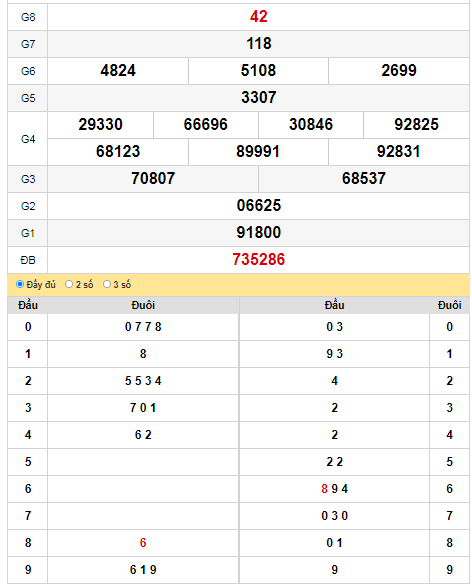Click the G8 prize number 42

pyautogui.click(x=258, y=16)
